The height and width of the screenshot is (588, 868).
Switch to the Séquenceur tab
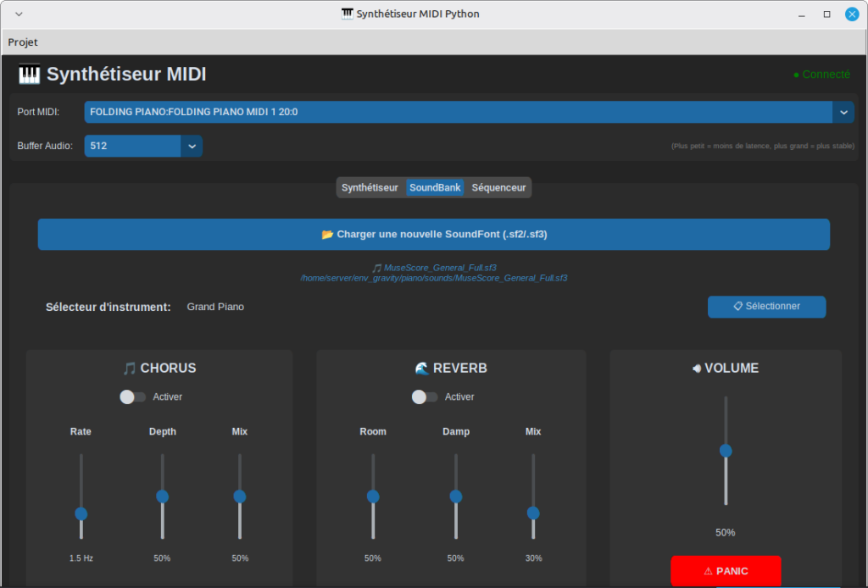click(498, 187)
